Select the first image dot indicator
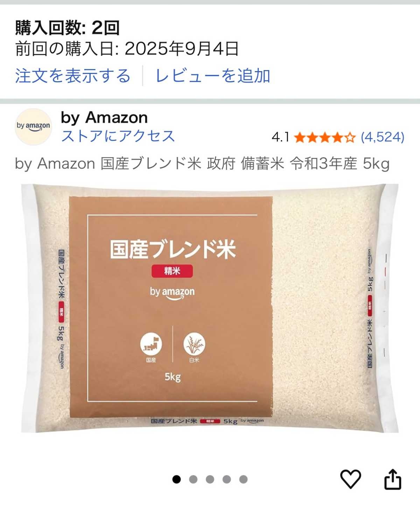 click(x=176, y=479)
